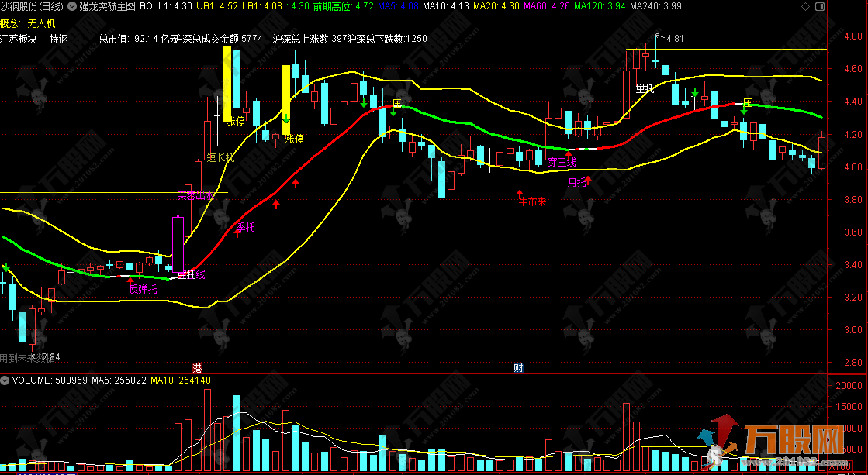
Task: Click the 芙蓉出水 signal label
Action: click(195, 196)
